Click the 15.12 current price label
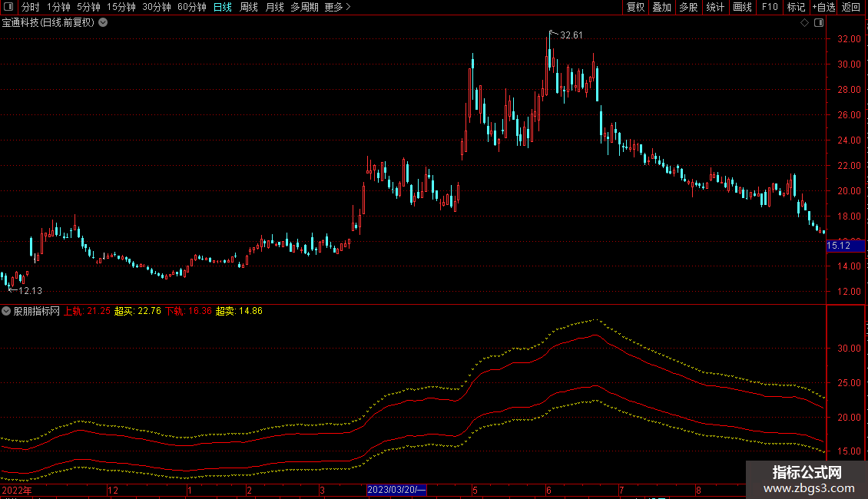The width and height of the screenshot is (868, 499). pos(845,246)
